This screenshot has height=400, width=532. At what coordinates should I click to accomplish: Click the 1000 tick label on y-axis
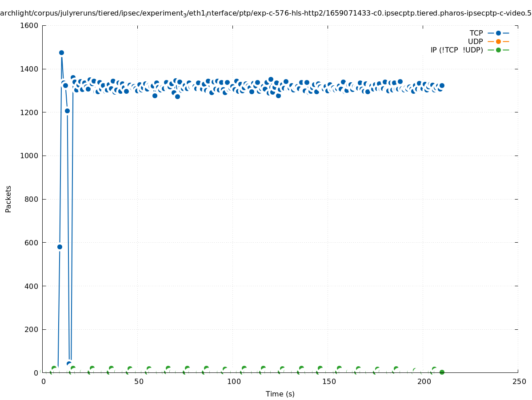(x=29, y=156)
